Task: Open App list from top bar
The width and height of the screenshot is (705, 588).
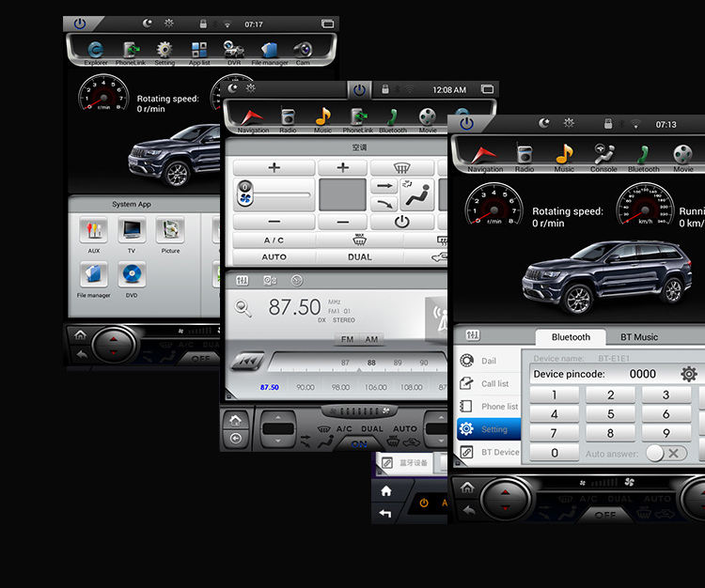Action: 199,51
